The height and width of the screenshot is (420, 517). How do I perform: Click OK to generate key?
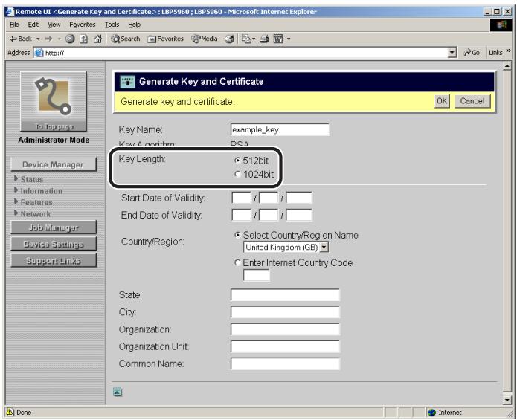click(x=442, y=101)
